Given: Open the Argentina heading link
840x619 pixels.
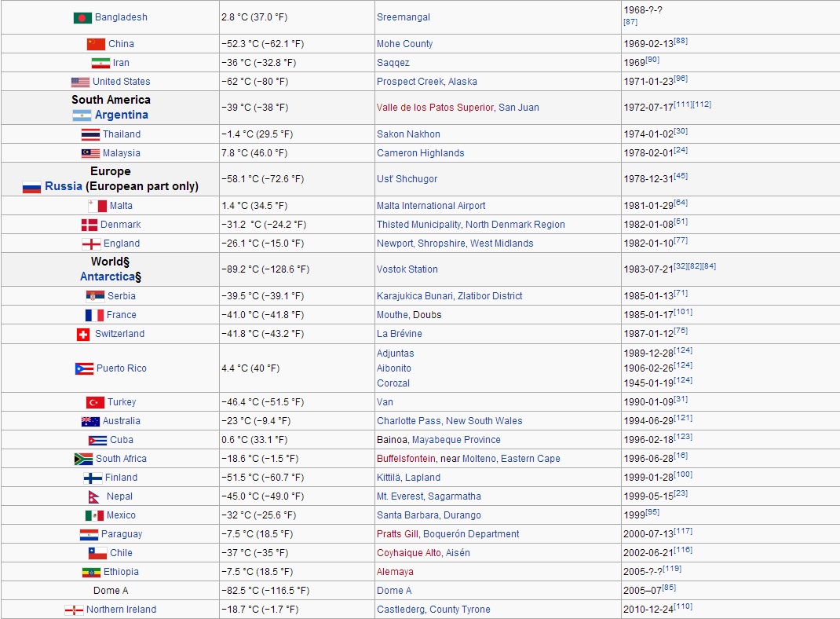Looking at the screenshot, I should pos(122,115).
